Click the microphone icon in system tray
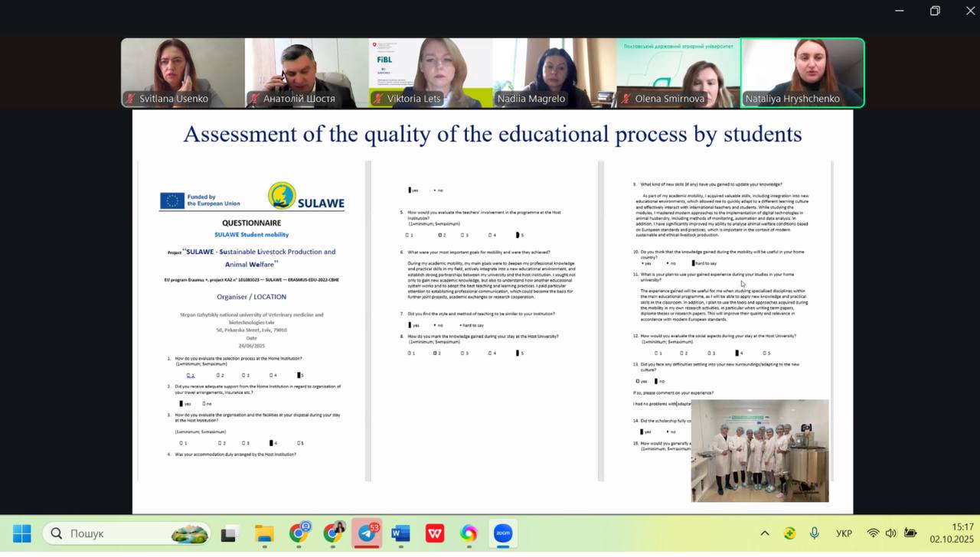The width and height of the screenshot is (980, 557). tap(815, 533)
